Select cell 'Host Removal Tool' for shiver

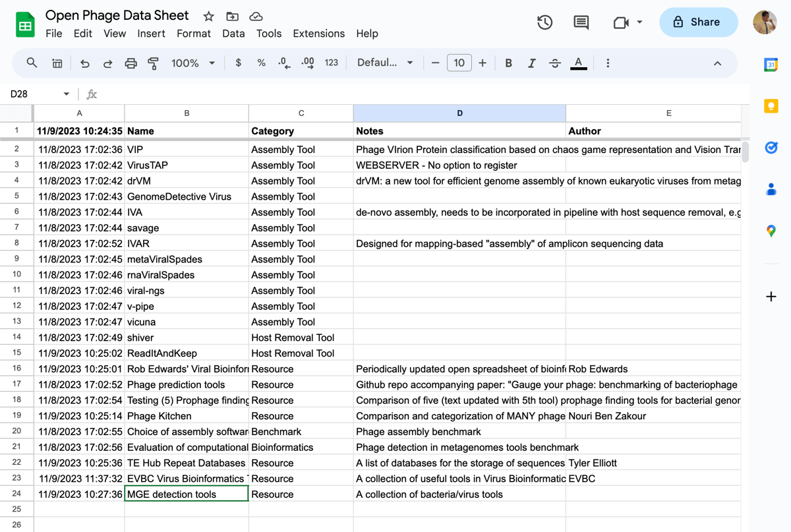[301, 338]
